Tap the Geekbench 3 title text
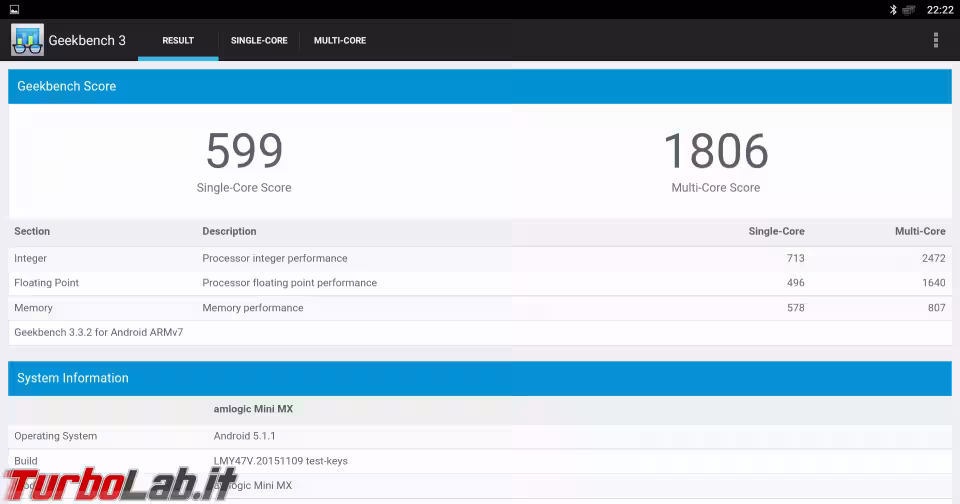 (x=87, y=40)
